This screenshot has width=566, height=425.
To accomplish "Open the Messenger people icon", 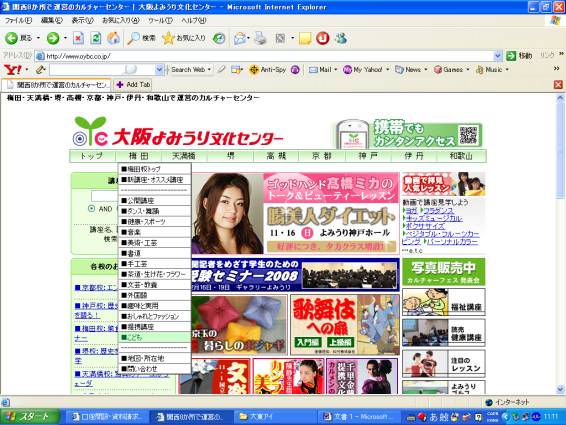I will (x=340, y=38).
